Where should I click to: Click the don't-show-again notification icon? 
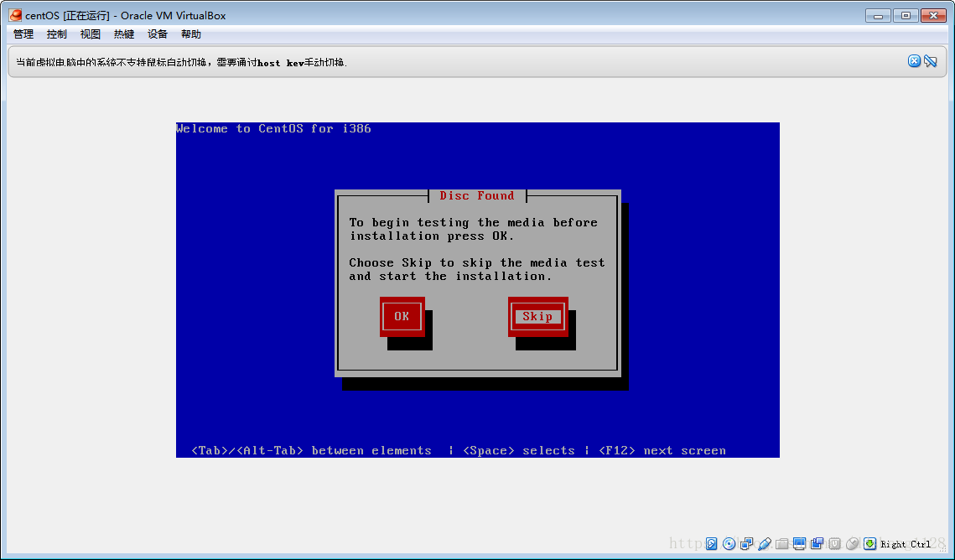tap(930, 61)
